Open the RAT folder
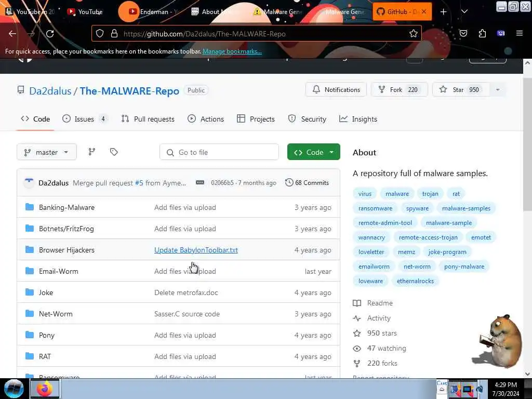This screenshot has width=532, height=399. [45, 356]
